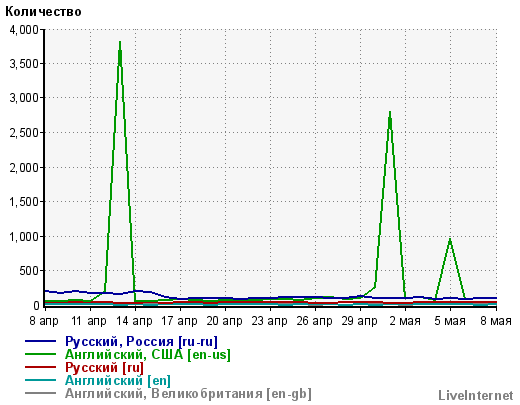The image size is (520, 405).
Task: Click the 8 мая x-axis date label
Action: [x=496, y=321]
